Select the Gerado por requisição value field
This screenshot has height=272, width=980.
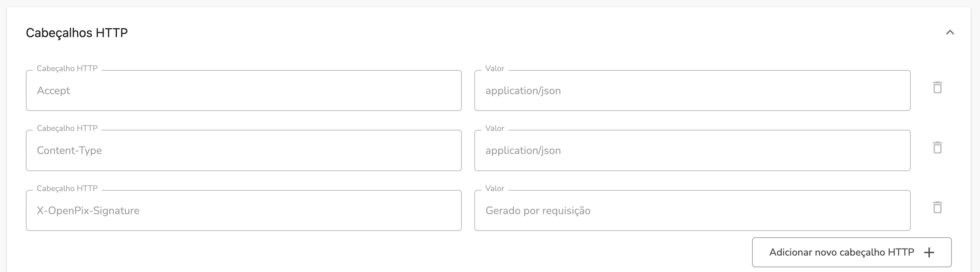692,210
